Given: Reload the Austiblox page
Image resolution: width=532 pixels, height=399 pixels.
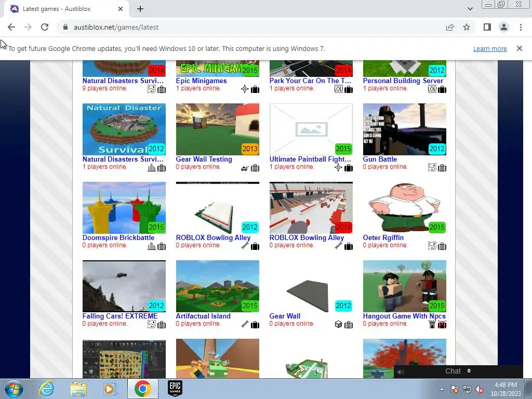Looking at the screenshot, I should pos(45,27).
